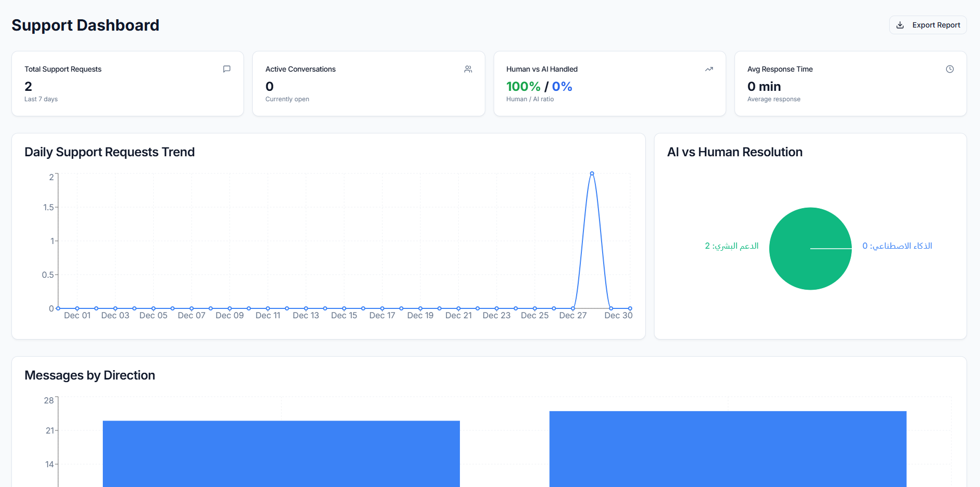Click the Export Report button

tap(928, 25)
